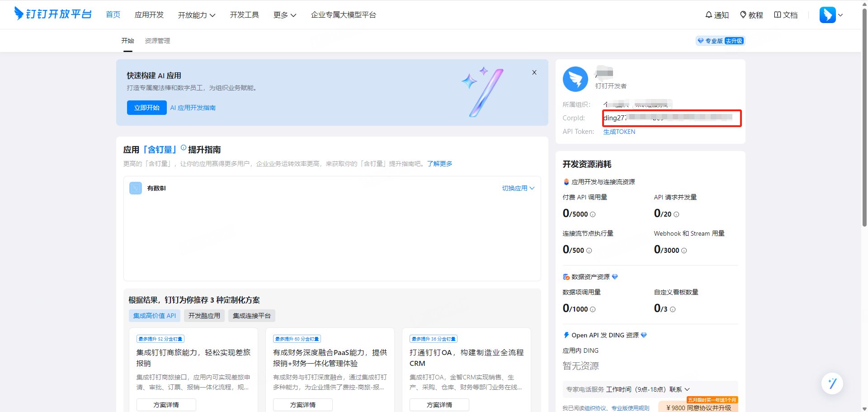Click the 立即开始 button
This screenshot has height=412, width=868.
(x=146, y=108)
